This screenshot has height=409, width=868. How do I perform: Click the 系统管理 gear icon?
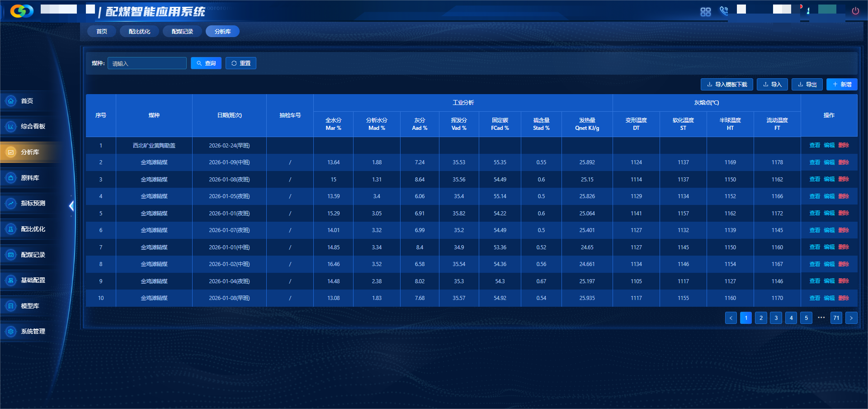pos(11,332)
